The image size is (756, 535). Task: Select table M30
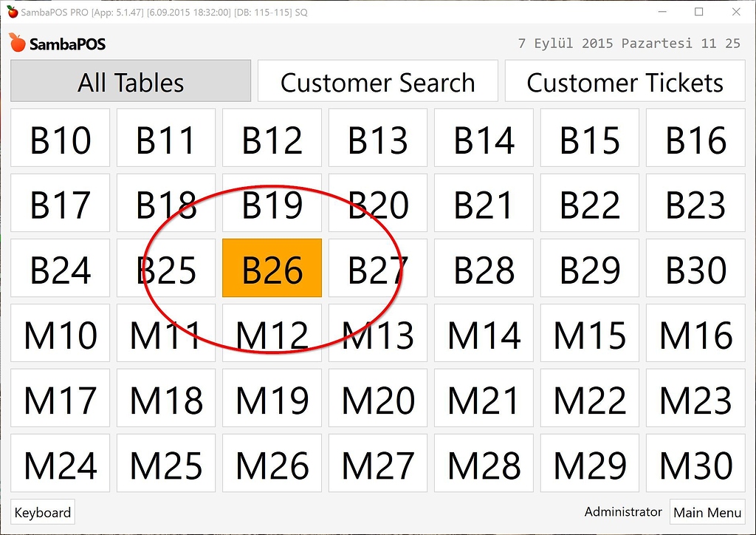click(695, 464)
